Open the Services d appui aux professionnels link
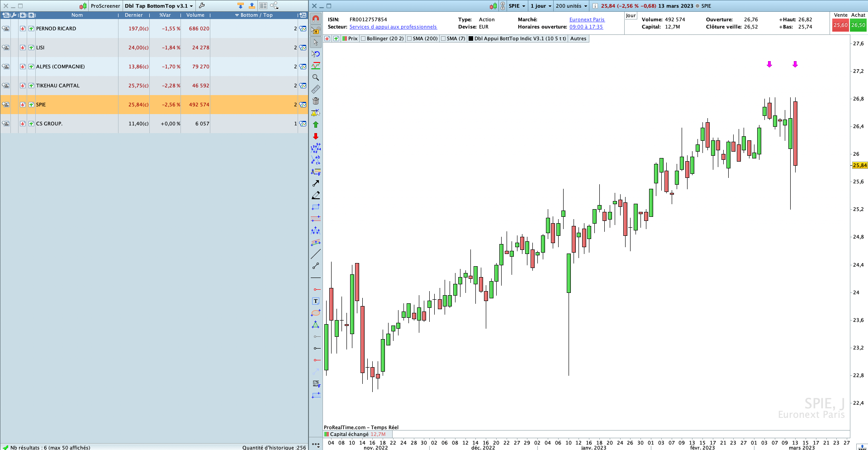 393,27
